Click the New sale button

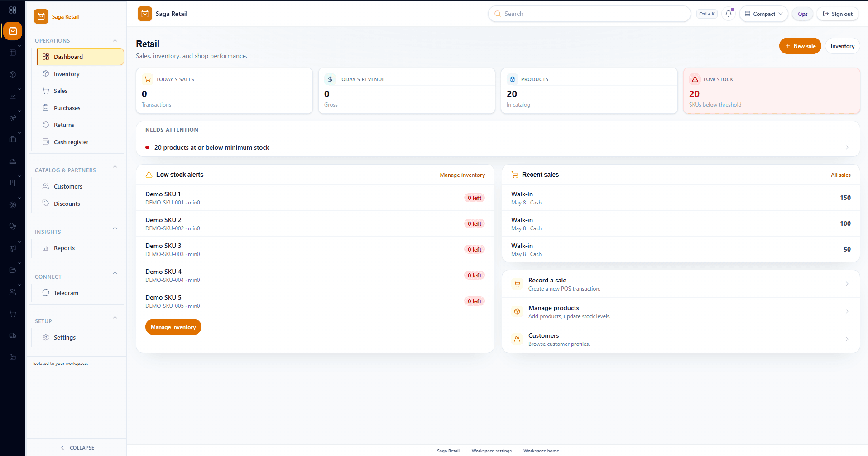(800, 46)
